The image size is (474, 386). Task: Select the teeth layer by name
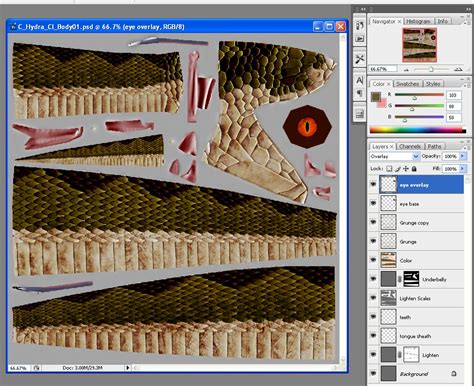(405, 317)
